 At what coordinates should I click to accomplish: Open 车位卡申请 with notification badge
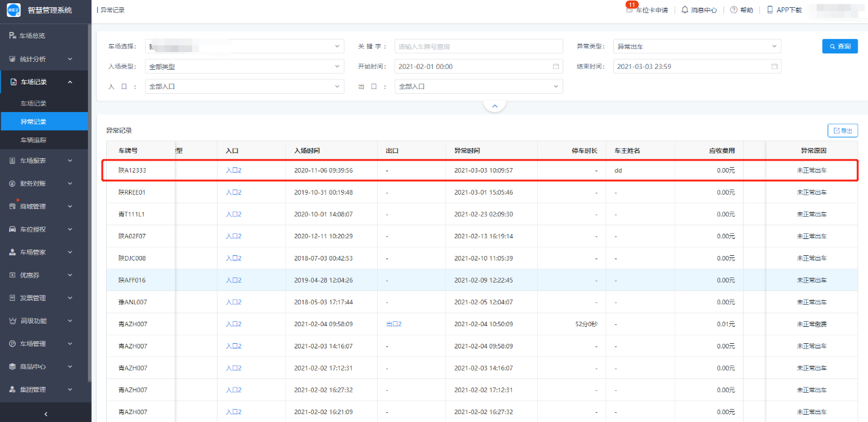click(x=647, y=10)
